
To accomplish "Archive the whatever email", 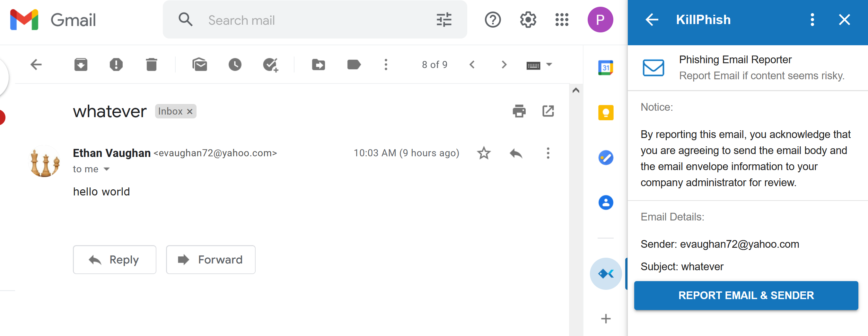I will point(81,64).
